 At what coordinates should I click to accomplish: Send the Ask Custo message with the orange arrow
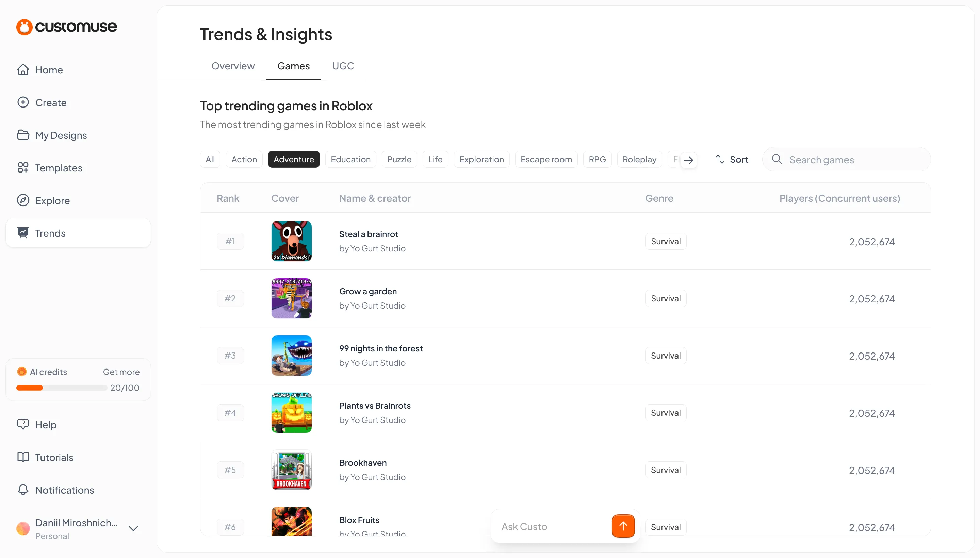623,526
